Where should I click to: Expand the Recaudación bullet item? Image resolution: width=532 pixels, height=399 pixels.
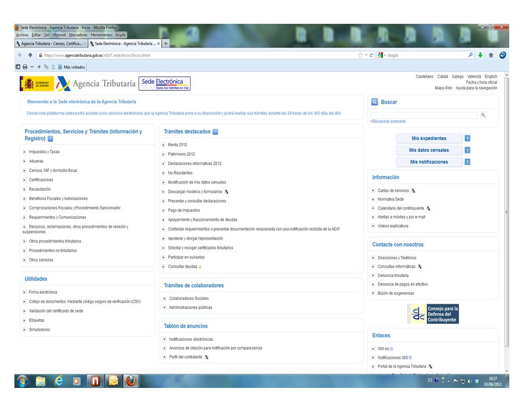[x=24, y=189]
